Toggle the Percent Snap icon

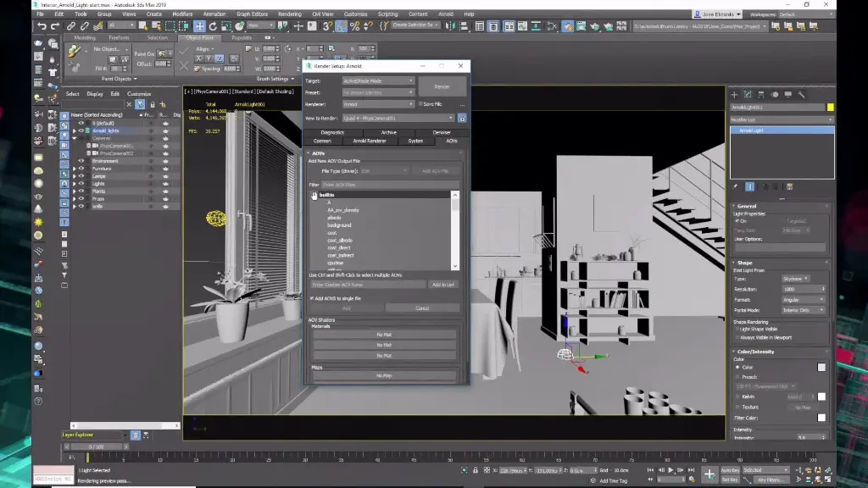(355, 26)
